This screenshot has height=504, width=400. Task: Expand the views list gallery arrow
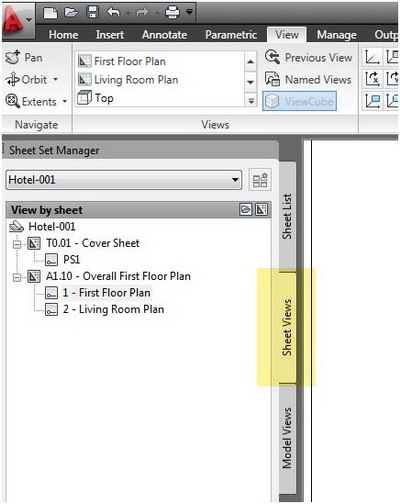tap(251, 100)
